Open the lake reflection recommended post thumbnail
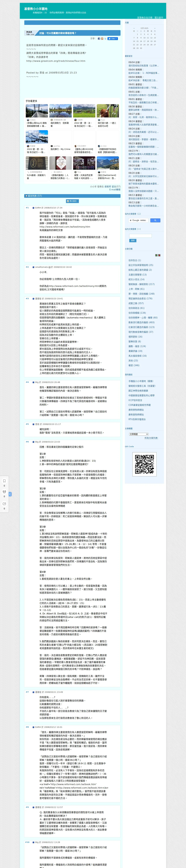 tap(60, 111)
